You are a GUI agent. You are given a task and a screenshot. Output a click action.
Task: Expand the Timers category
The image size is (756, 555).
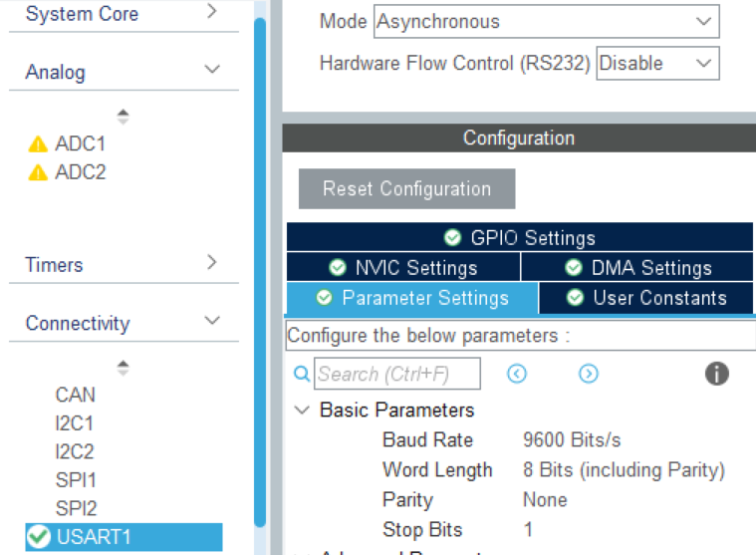click(211, 263)
